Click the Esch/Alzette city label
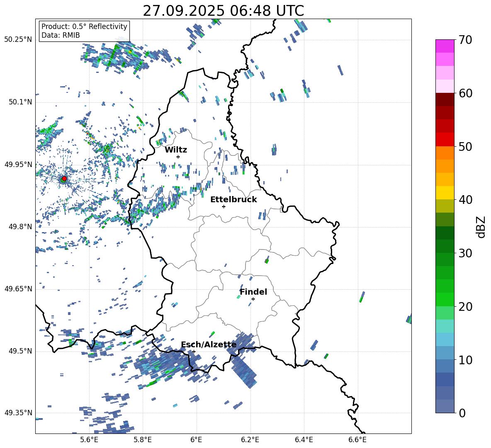The height and width of the screenshot is (448, 491). click(209, 344)
